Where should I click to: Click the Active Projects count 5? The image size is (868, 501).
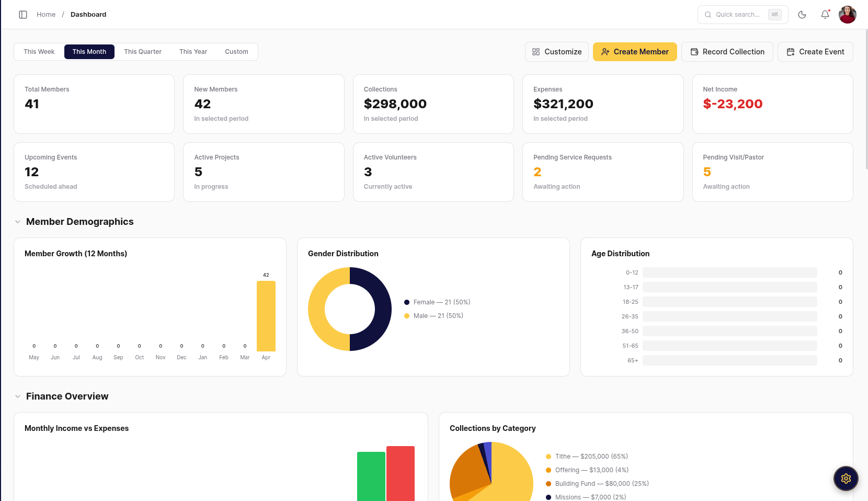coord(198,172)
